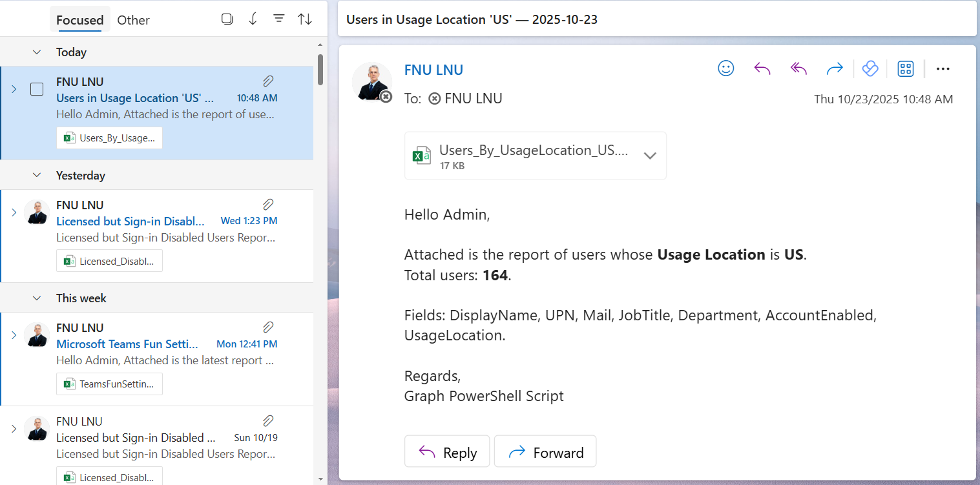Expand the Microsoft Teams Fun Settings conversation
This screenshot has height=485, width=980.
[x=14, y=335]
